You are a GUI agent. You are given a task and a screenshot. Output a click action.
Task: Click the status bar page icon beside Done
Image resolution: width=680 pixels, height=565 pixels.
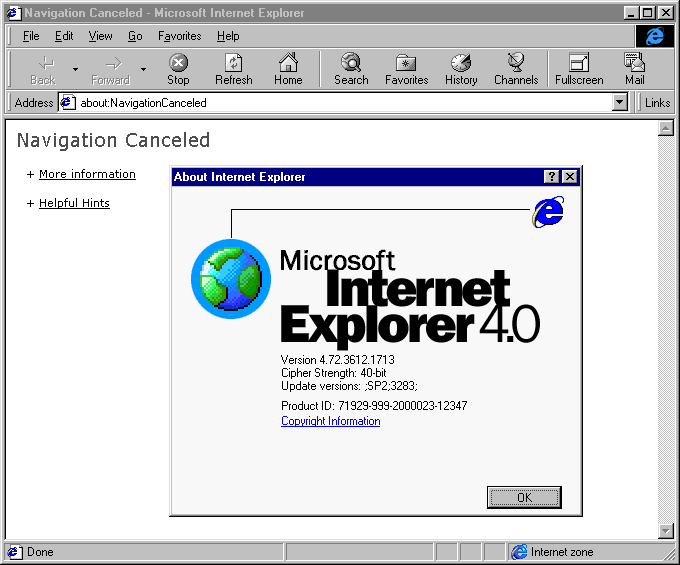click(x=14, y=552)
